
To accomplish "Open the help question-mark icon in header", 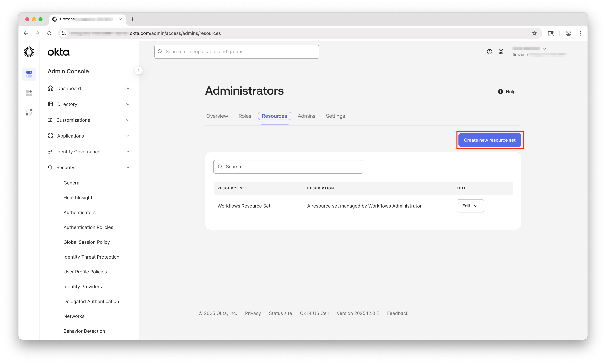I will [489, 52].
